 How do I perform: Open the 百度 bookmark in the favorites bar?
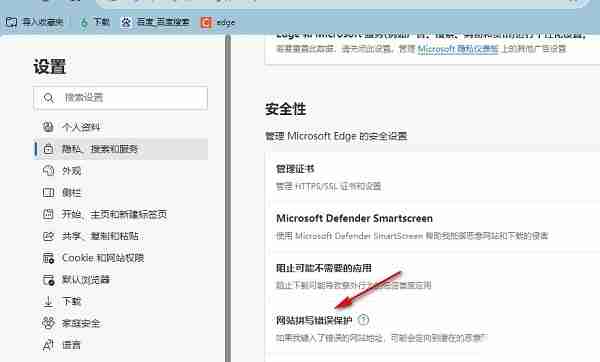tap(155, 22)
